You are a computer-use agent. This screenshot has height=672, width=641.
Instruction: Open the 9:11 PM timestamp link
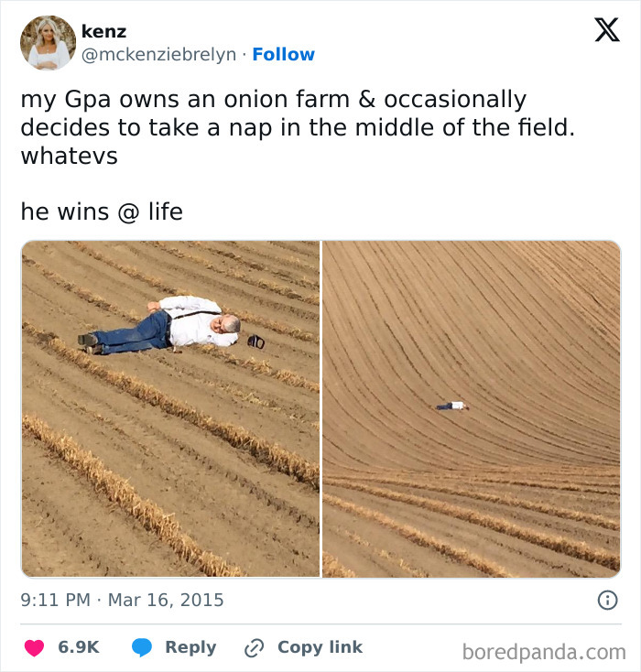tap(55, 601)
